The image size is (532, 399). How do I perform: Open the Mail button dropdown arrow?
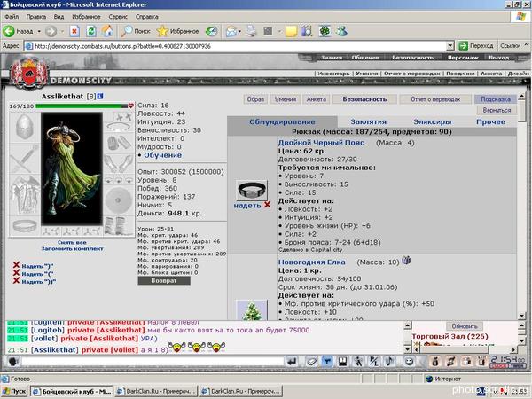[239, 32]
